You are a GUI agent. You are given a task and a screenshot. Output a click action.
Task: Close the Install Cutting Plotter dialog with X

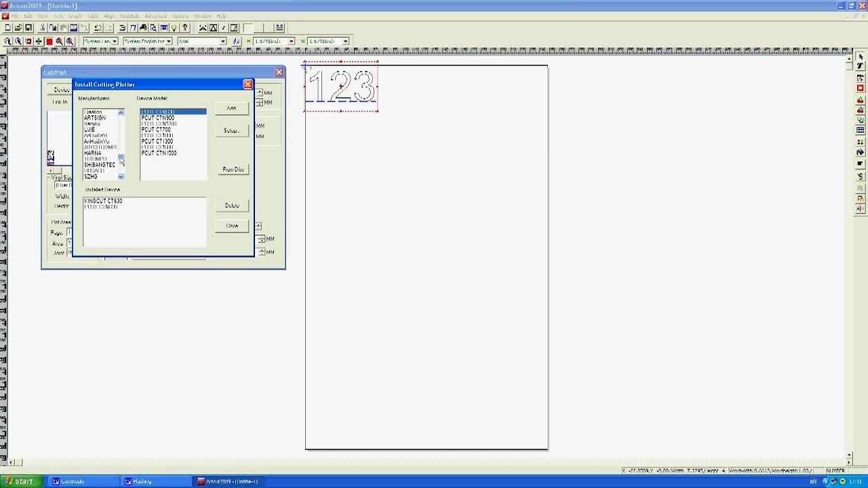point(248,84)
